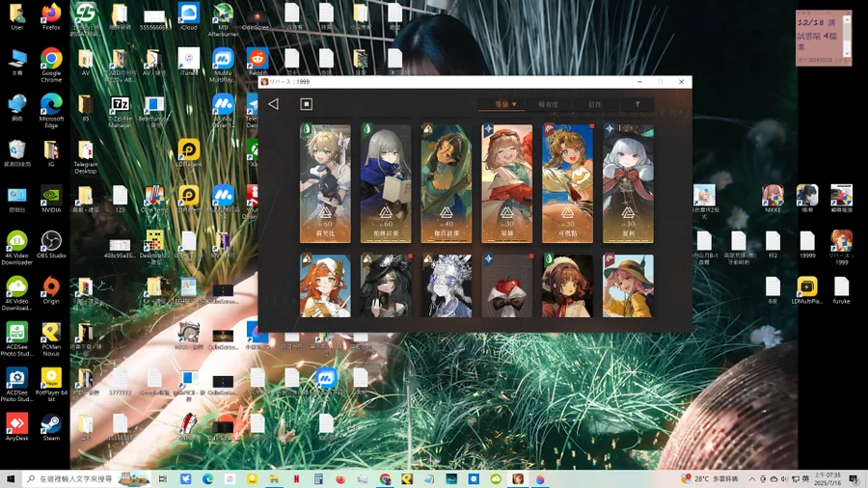Select the Lv60 grey-haired girl with book card
The width and height of the screenshot is (868, 488).
[x=386, y=183]
